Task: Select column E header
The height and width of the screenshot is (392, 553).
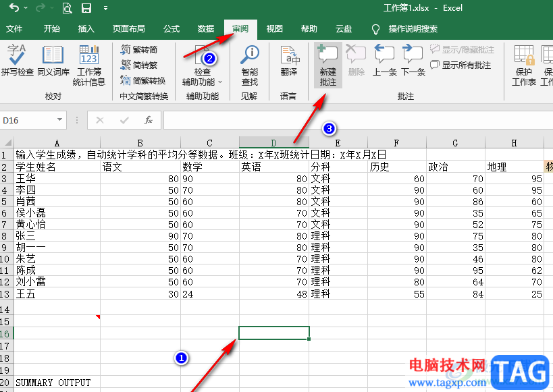Action: tap(338, 143)
